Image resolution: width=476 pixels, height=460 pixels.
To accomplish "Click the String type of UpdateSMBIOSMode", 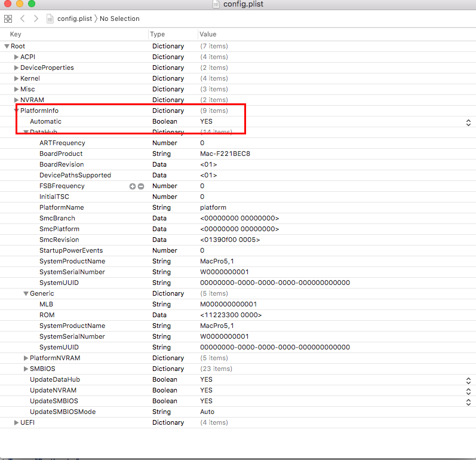I will pyautogui.click(x=161, y=412).
